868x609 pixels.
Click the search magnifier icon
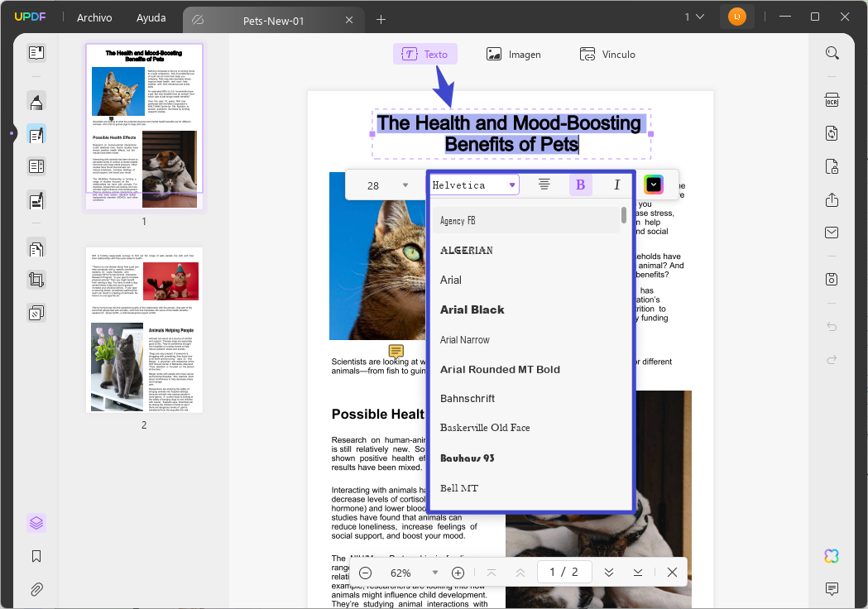(832, 53)
